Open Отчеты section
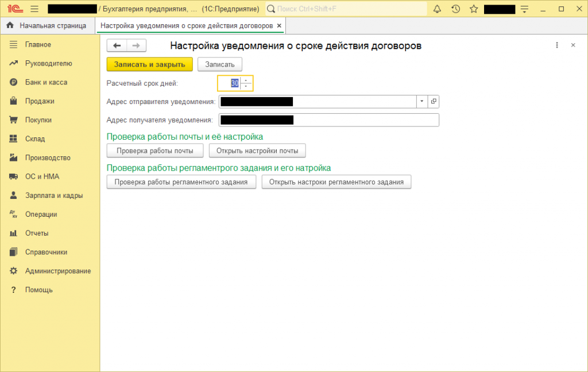Screen dimensions: 588x372 point(37,233)
